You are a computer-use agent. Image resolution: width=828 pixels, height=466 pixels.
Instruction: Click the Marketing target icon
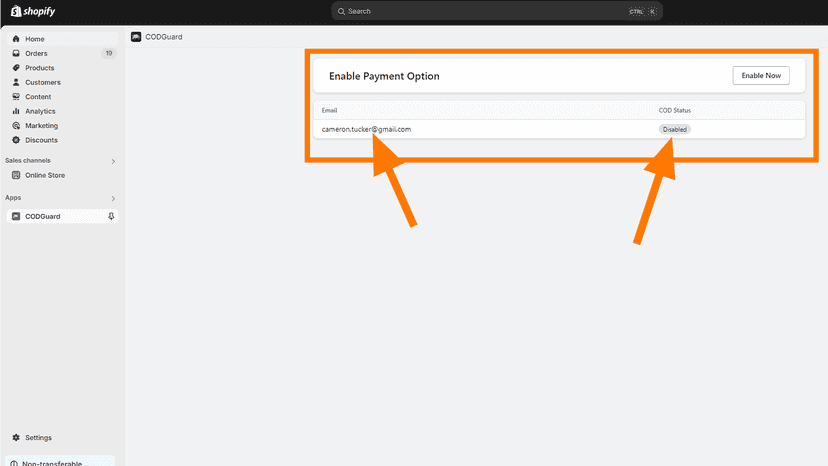[16, 126]
